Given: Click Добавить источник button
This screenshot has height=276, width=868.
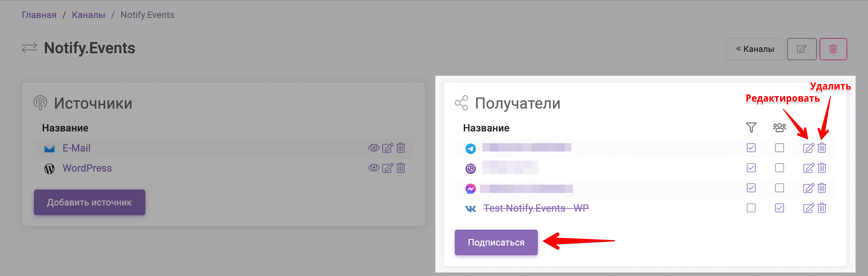Looking at the screenshot, I should click(x=90, y=202).
